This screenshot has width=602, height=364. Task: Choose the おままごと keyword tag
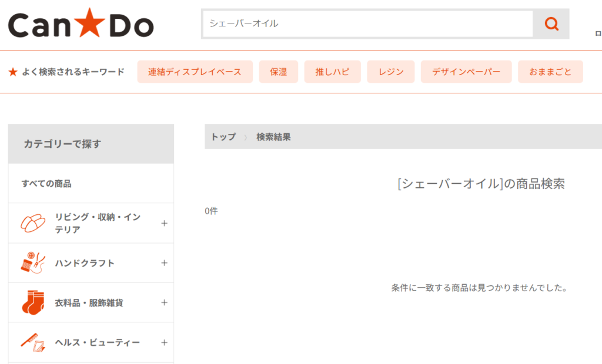pyautogui.click(x=550, y=72)
